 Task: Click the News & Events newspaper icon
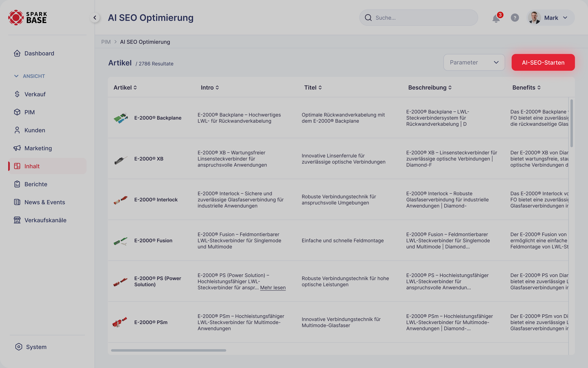17,202
